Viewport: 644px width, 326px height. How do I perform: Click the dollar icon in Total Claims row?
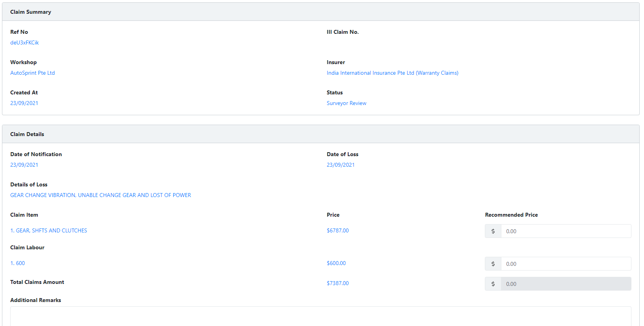pos(493,284)
